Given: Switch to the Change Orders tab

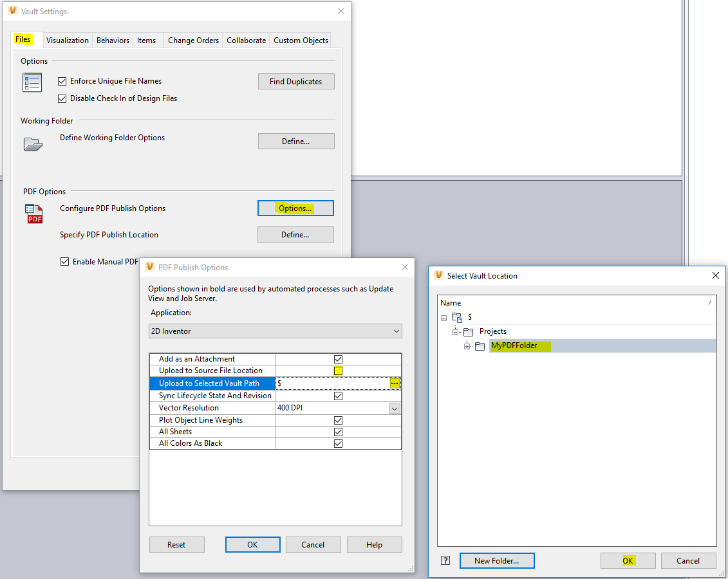Looking at the screenshot, I should (193, 41).
